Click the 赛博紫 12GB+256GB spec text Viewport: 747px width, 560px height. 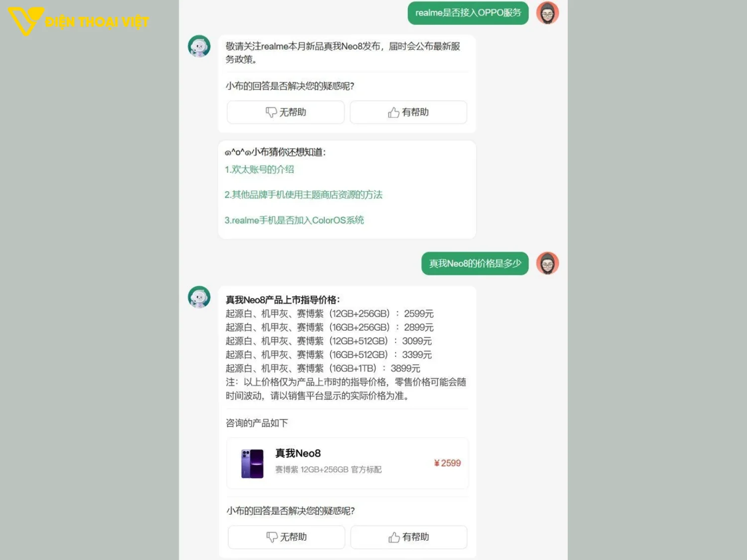328,469
